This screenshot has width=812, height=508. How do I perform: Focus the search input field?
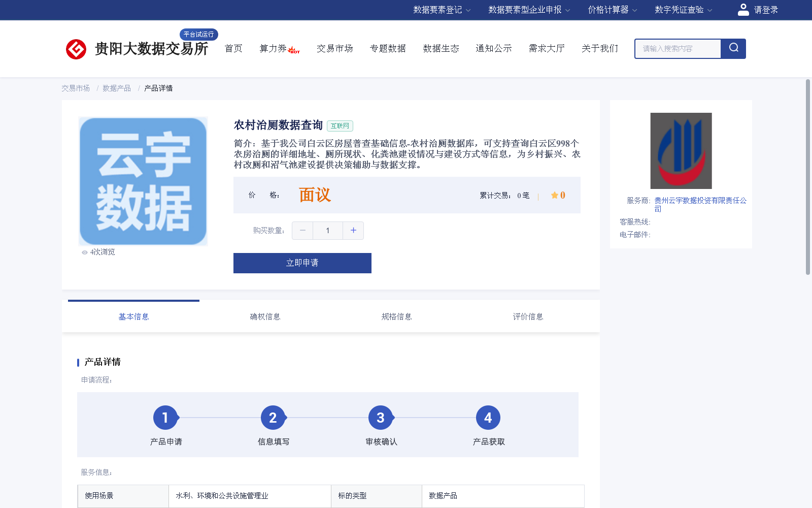click(x=678, y=49)
